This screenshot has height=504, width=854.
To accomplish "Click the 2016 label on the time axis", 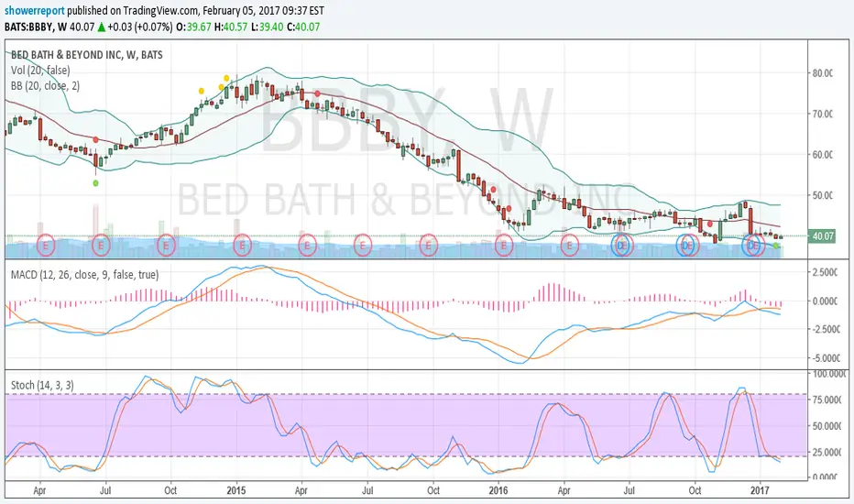I will 498,490.
